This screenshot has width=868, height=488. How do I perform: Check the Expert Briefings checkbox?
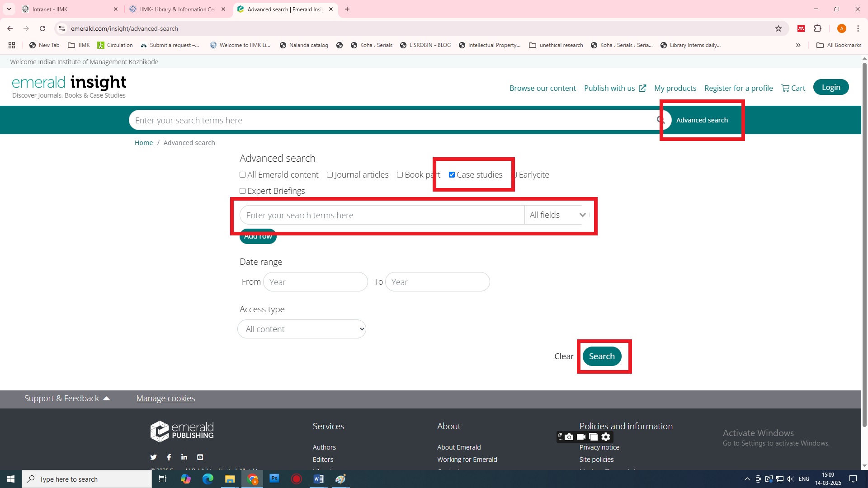[243, 191]
